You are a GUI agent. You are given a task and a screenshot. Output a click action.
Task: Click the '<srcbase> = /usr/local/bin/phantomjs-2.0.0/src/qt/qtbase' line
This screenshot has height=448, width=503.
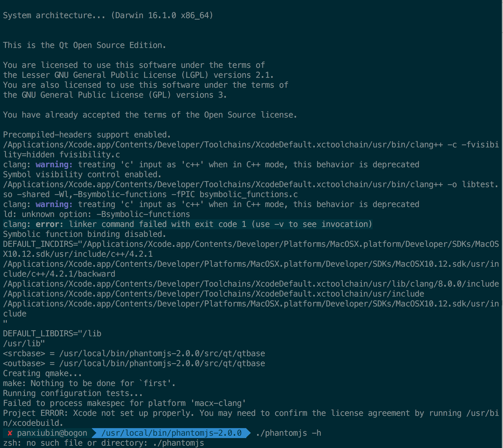click(134, 354)
